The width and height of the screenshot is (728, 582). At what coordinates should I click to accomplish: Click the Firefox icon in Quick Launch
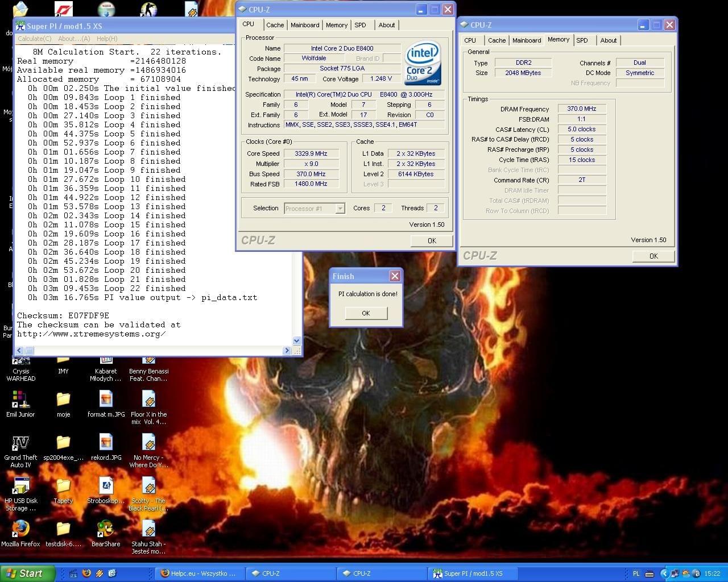(86, 573)
